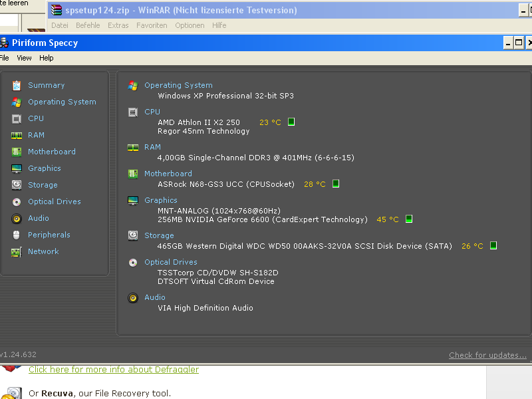Click the Audio speaker icon in sidebar

16,219
